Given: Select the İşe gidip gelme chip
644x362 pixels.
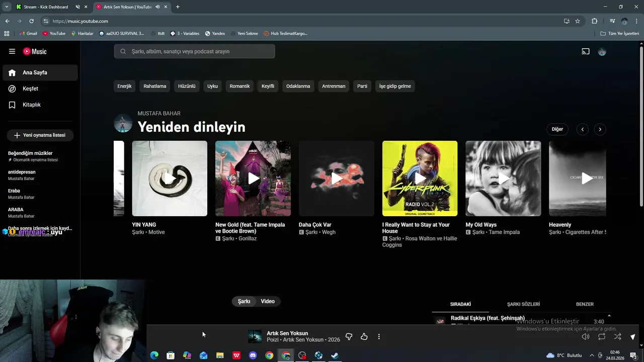Looking at the screenshot, I should (x=395, y=86).
